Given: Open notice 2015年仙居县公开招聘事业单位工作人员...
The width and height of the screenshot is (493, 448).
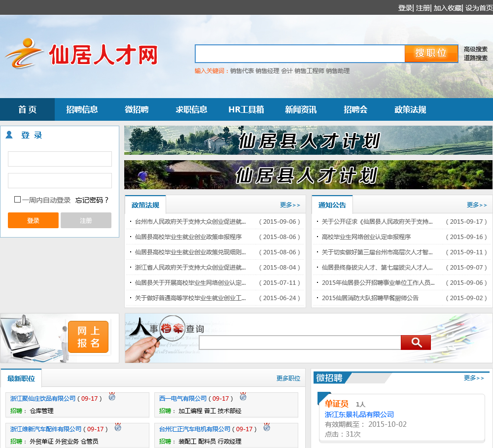Looking at the screenshot, I should [x=378, y=282].
